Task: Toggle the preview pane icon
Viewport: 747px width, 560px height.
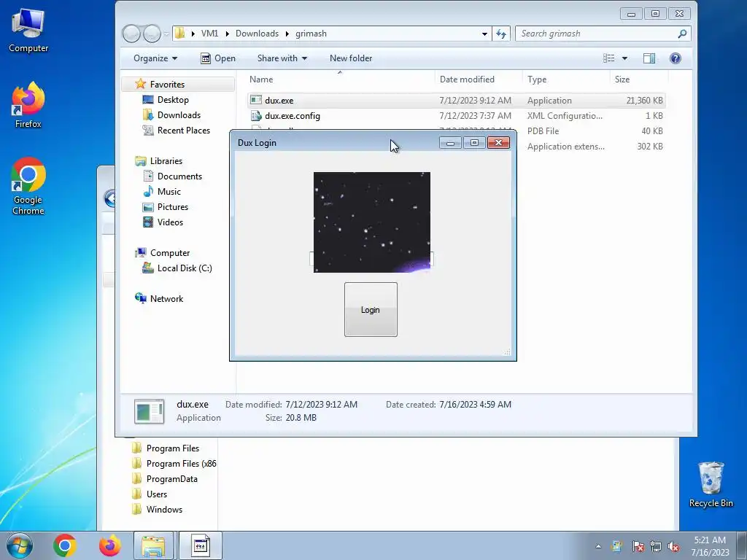Action: point(649,58)
